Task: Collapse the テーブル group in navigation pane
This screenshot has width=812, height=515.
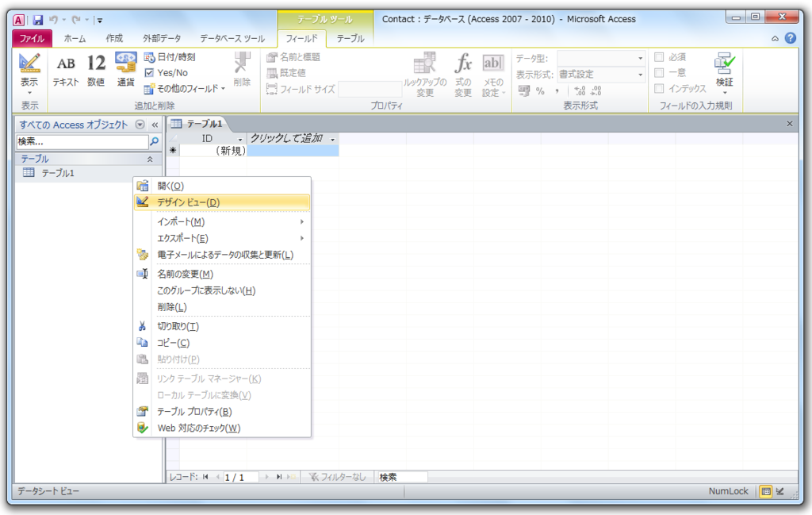Action: point(150,159)
